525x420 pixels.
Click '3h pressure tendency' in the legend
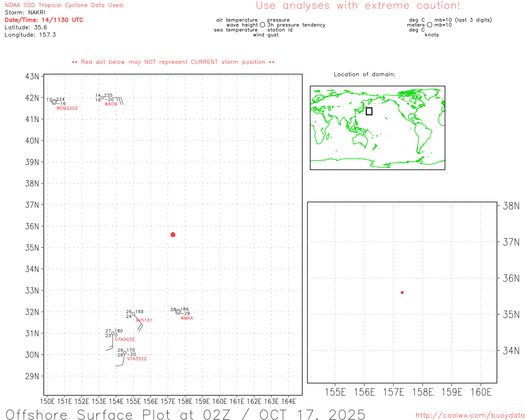coord(296,25)
